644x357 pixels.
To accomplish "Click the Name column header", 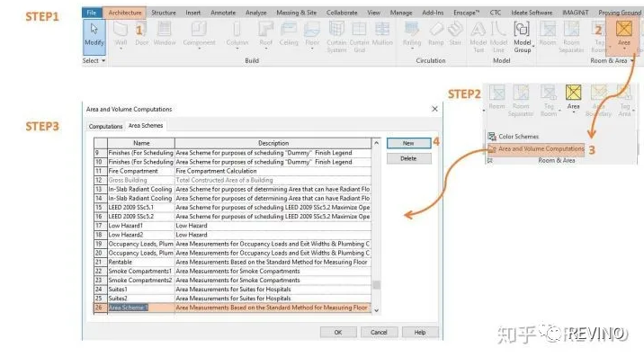I will point(141,143).
